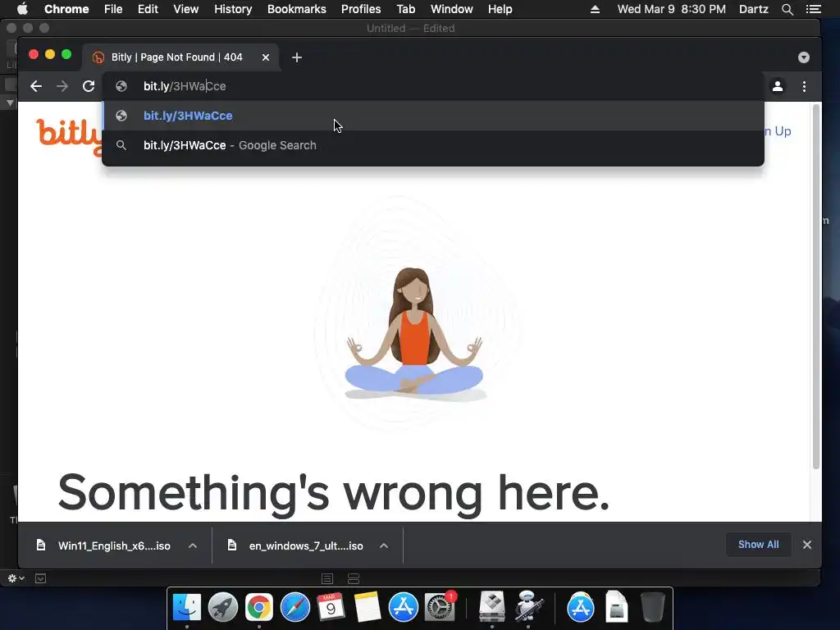Viewport: 840px width, 630px height.
Task: Open Boot Camp Assistant in the Dock
Action: [x=492, y=606]
